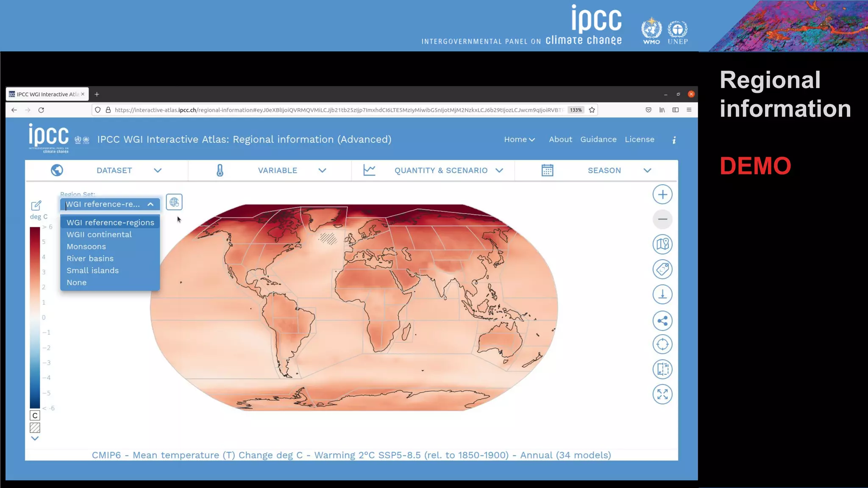Click the globe grid icon beside Region Set
Image resolution: width=868 pixels, height=488 pixels.
click(x=174, y=202)
